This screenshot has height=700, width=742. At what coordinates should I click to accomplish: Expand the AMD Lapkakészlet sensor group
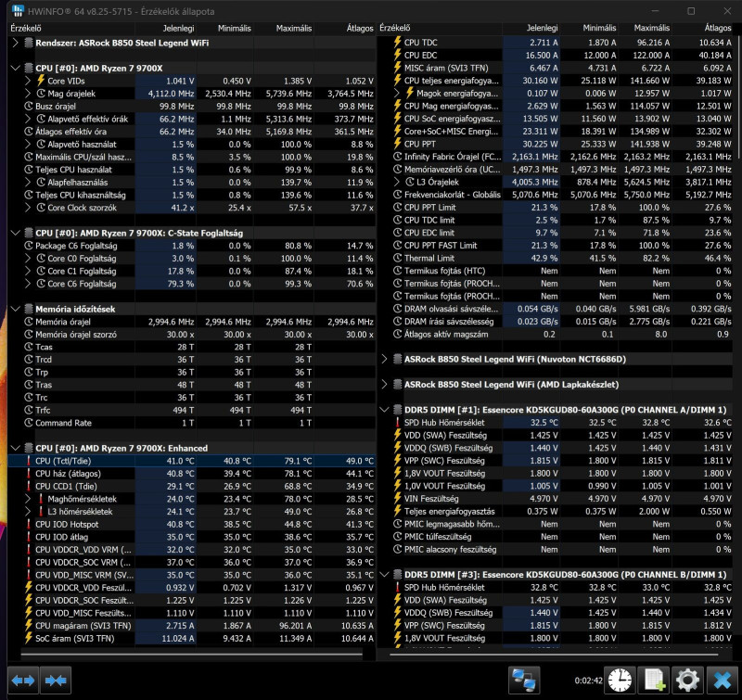tap(384, 385)
